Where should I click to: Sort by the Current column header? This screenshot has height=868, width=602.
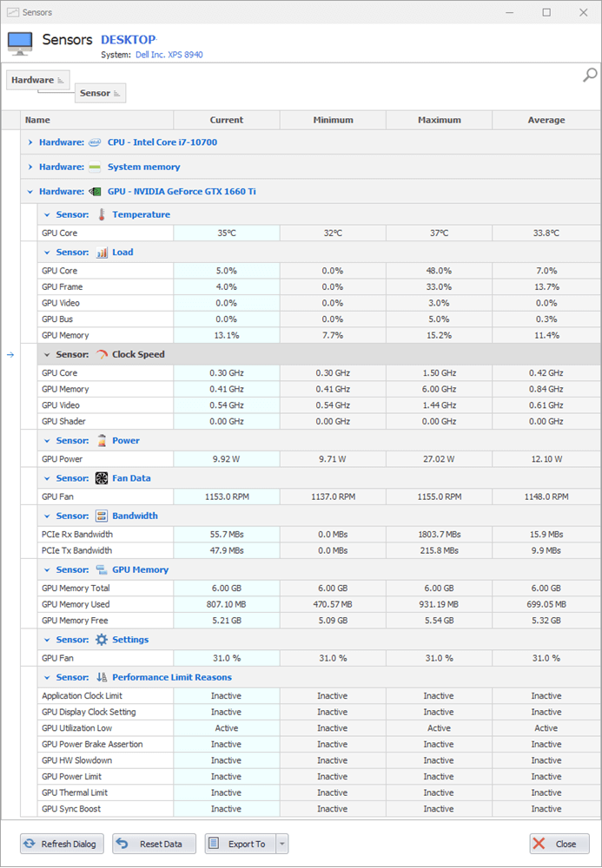[227, 120]
